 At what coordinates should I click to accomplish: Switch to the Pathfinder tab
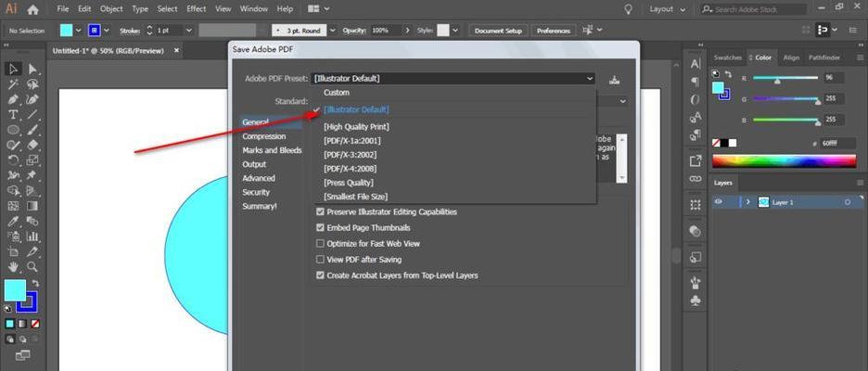click(823, 58)
